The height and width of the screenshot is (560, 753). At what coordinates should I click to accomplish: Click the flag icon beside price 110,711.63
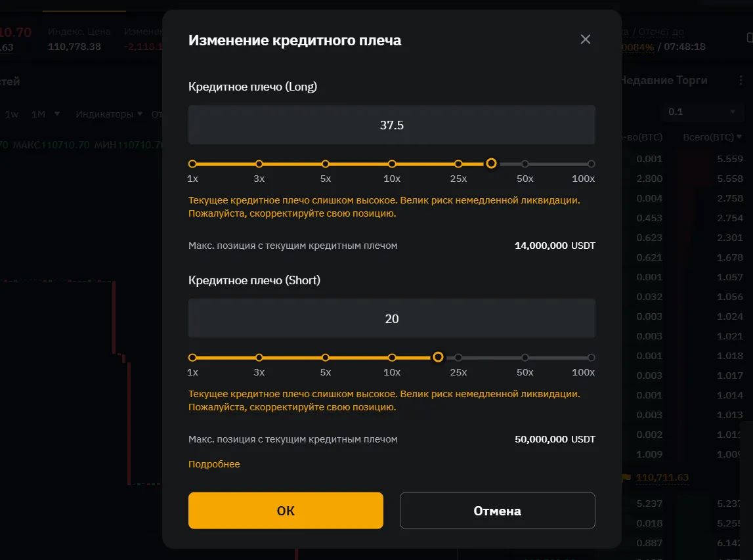pyautogui.click(x=627, y=478)
